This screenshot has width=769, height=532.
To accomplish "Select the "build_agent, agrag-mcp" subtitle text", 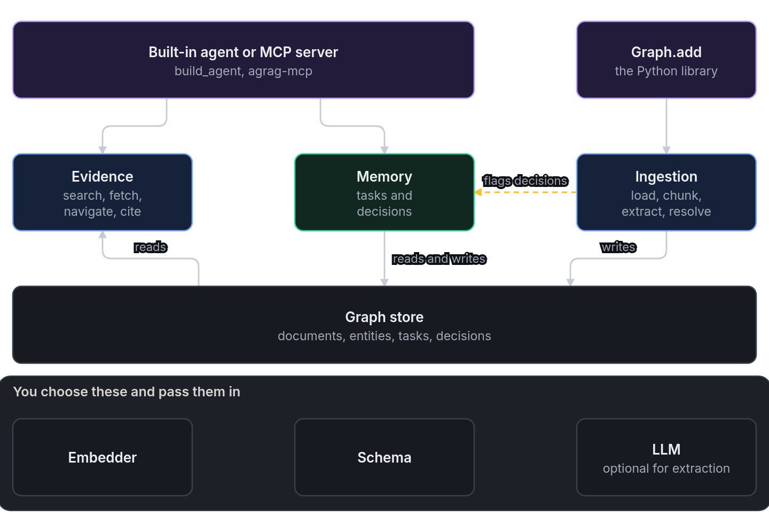I will [x=243, y=71].
